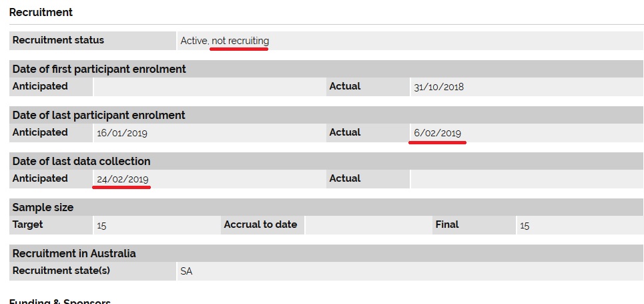This screenshot has width=644, height=304.
Task: Click the Sample size header row
Action: (326, 207)
